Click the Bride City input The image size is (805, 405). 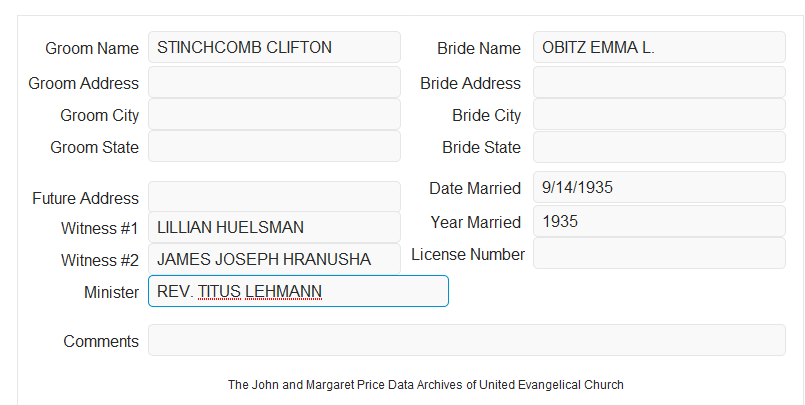(659, 114)
